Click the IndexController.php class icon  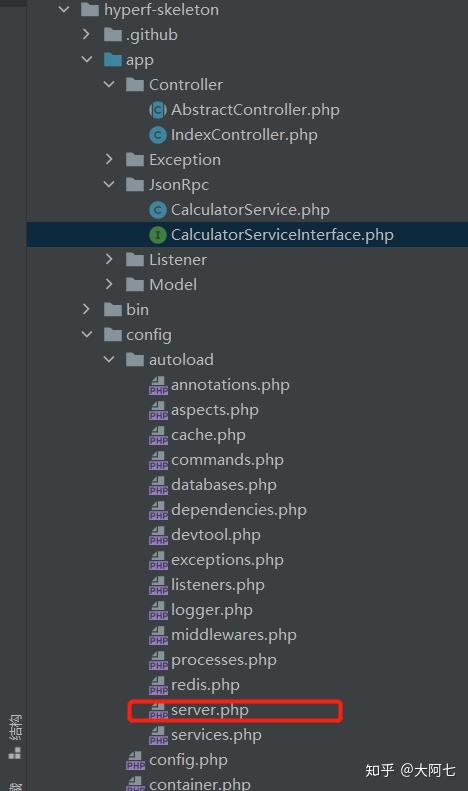158,135
